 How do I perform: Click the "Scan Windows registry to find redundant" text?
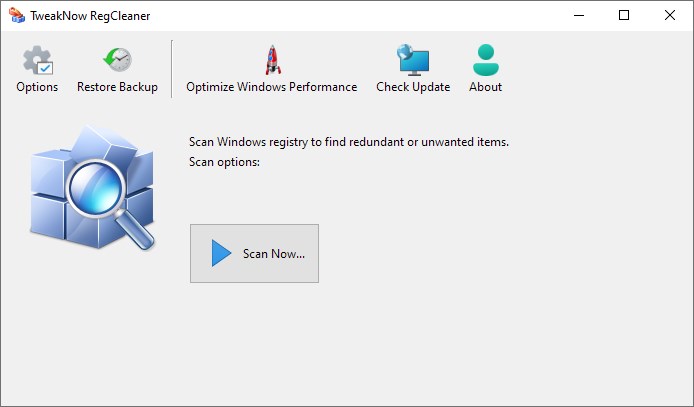297,142
